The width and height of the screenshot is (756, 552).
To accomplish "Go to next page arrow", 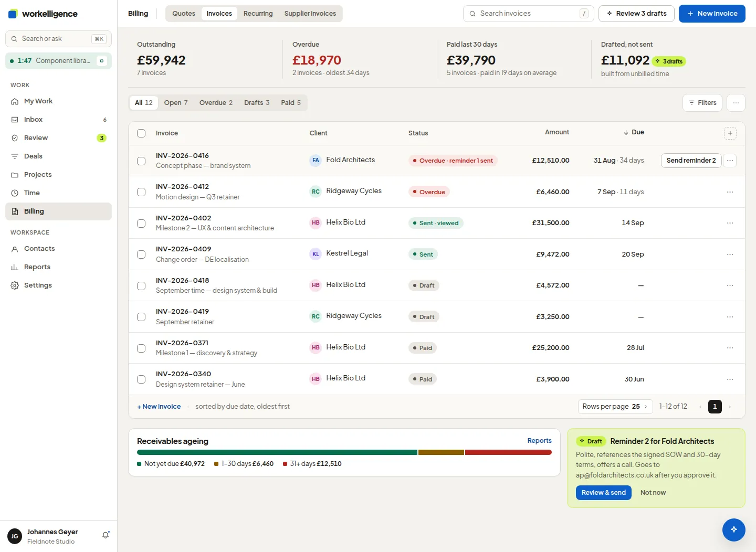I will pos(730,407).
